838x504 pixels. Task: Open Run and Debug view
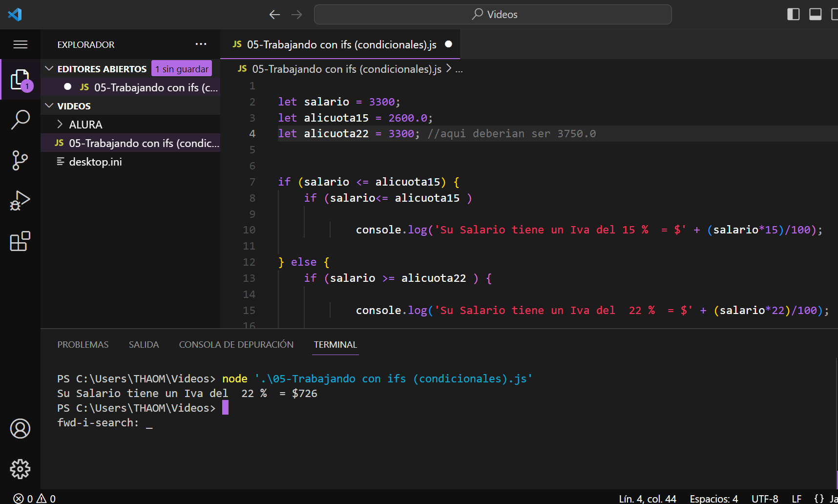point(20,201)
